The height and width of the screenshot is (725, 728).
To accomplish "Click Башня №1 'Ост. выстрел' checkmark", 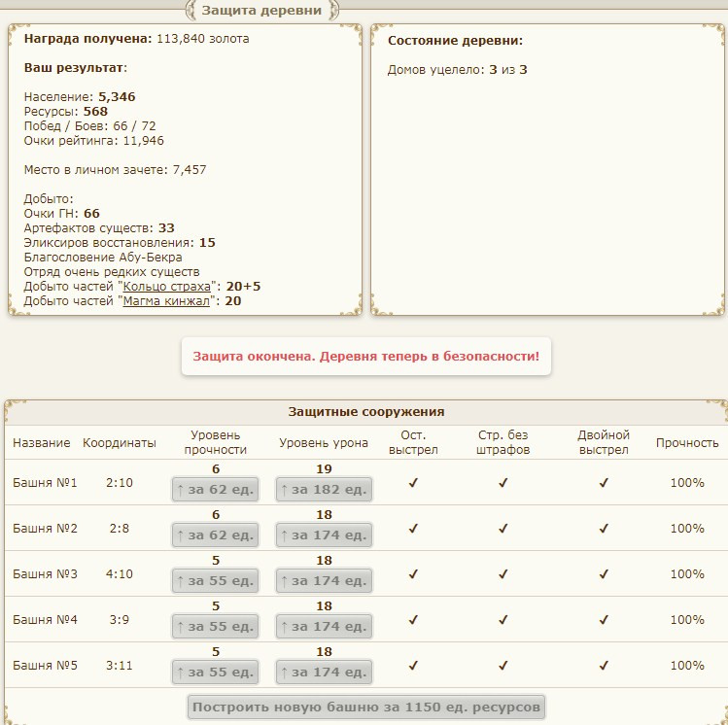I will tap(413, 482).
